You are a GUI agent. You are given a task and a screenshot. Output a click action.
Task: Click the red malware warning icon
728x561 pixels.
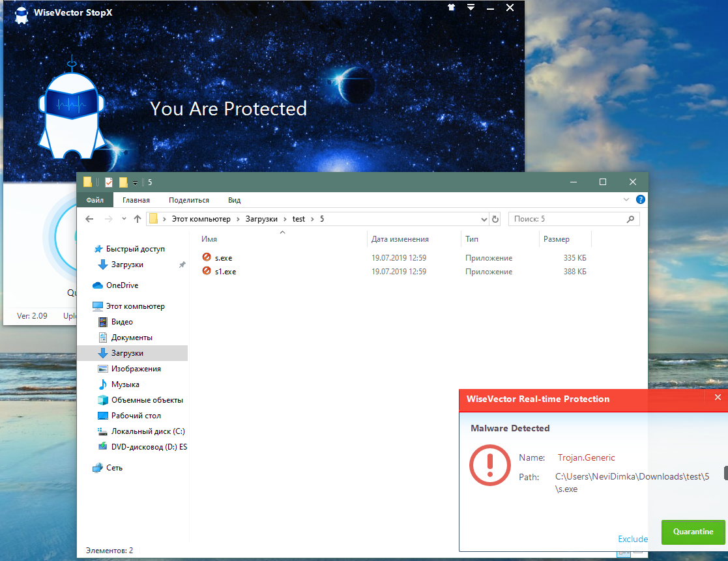pos(490,465)
